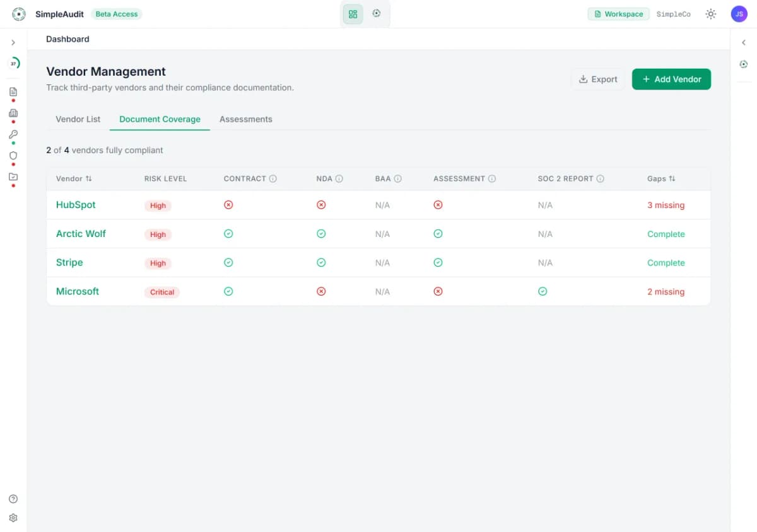The width and height of the screenshot is (757, 532).
Task: Toggle light/dark mode with the sun icon
Action: (x=711, y=13)
